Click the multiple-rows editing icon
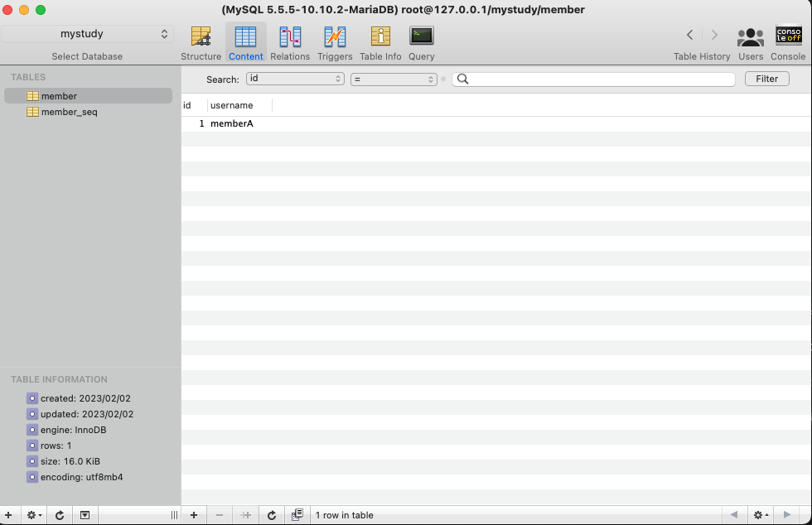Image resolution: width=812 pixels, height=525 pixels. pyautogui.click(x=297, y=514)
